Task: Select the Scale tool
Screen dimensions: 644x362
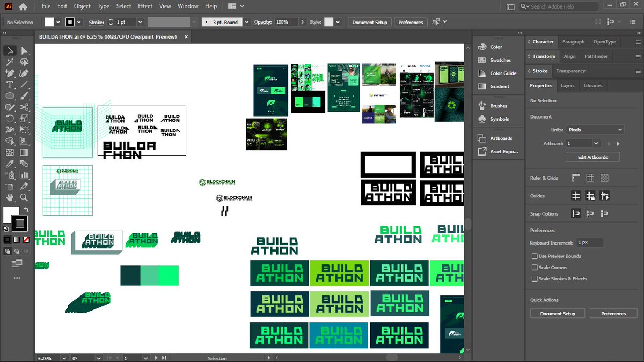Action: pos(24,119)
